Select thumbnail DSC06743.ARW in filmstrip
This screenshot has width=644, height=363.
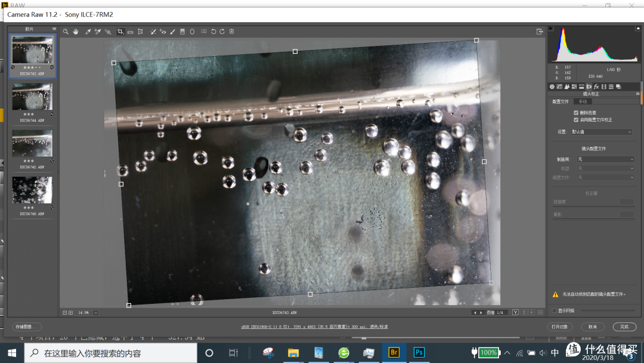32,56
